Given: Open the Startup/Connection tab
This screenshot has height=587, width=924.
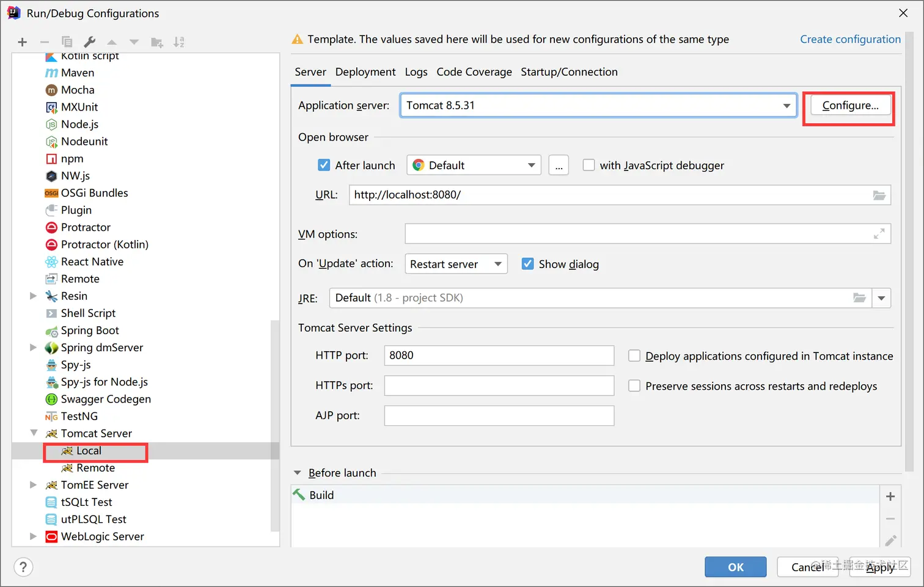Looking at the screenshot, I should pyautogui.click(x=569, y=72).
